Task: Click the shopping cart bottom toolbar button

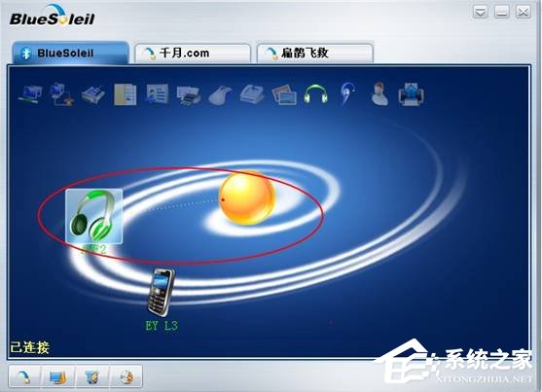Action: (91, 376)
